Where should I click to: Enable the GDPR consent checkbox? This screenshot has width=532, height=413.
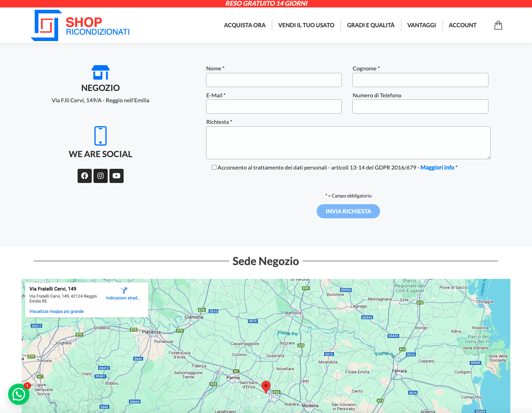tap(214, 167)
